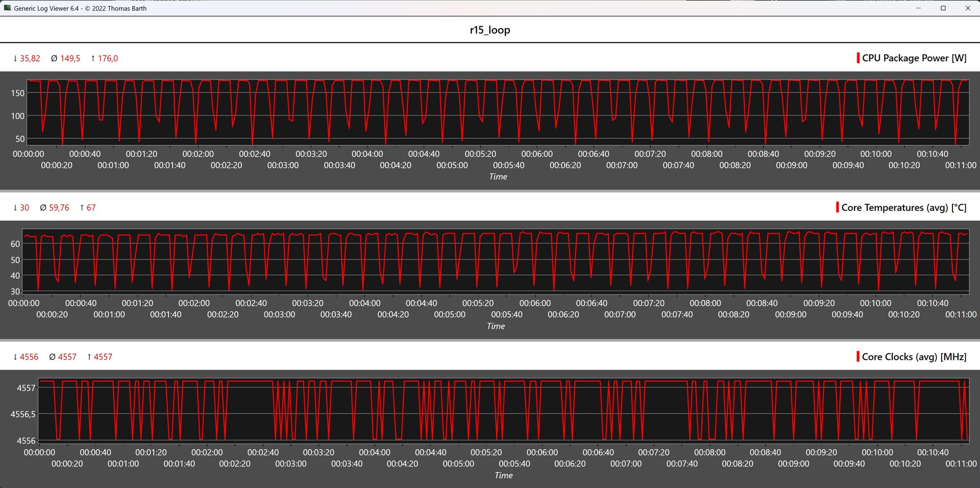Click the red Core Clocks legend swatch

click(x=858, y=357)
